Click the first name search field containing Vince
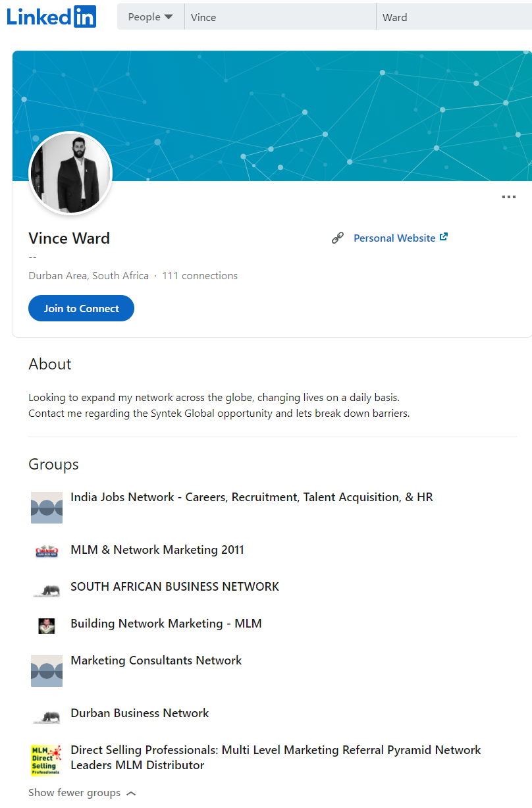 [280, 17]
